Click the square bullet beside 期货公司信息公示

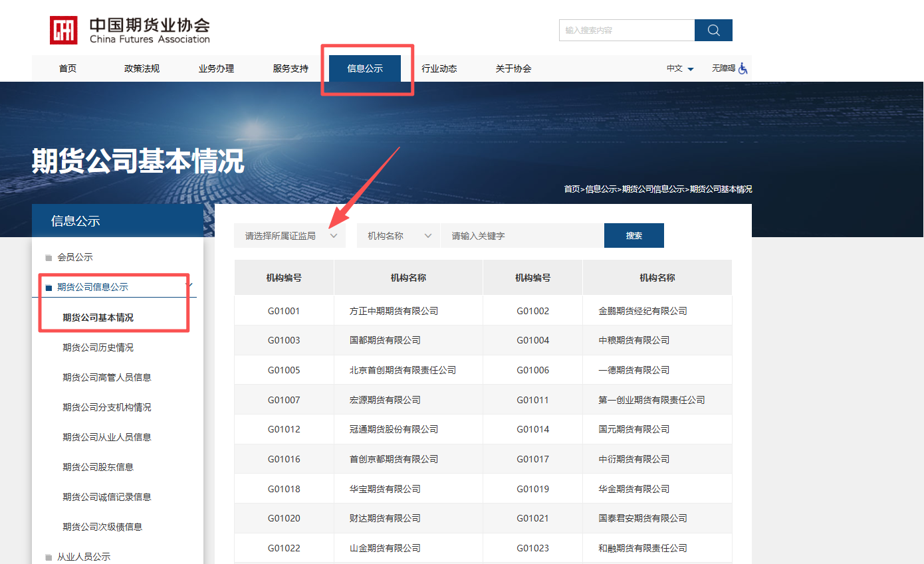coord(49,288)
